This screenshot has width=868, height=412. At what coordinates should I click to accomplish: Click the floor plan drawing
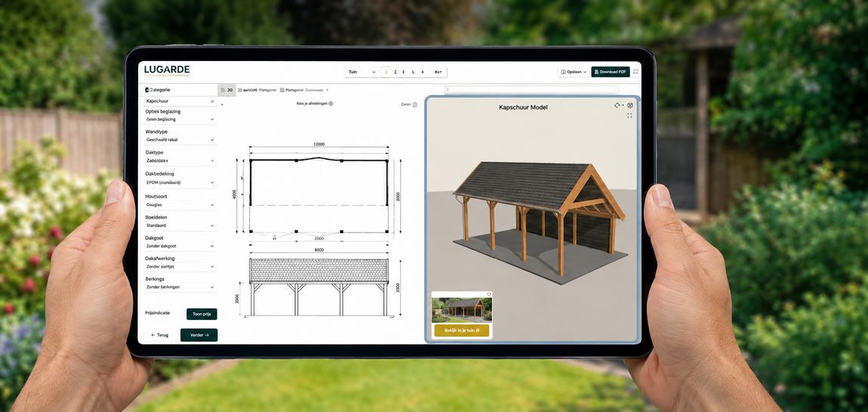click(319, 195)
